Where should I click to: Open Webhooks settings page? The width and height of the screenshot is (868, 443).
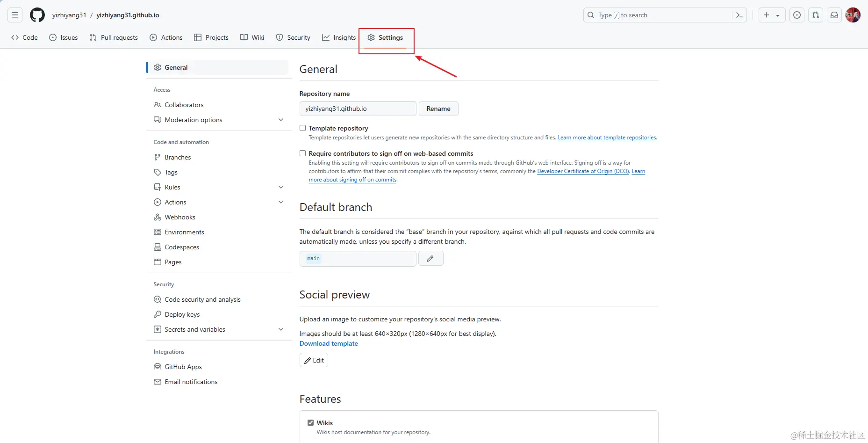(219, 217)
